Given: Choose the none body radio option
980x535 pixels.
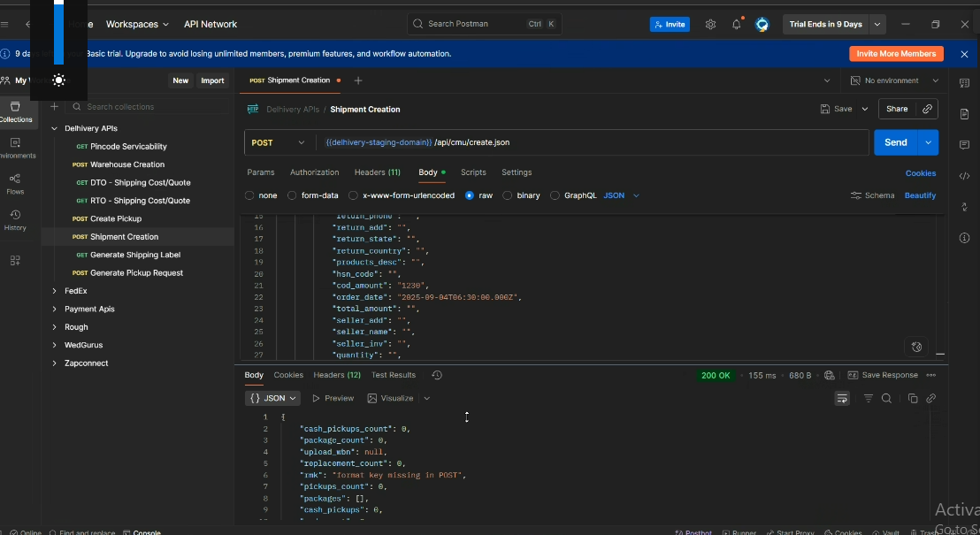Looking at the screenshot, I should 249,195.
